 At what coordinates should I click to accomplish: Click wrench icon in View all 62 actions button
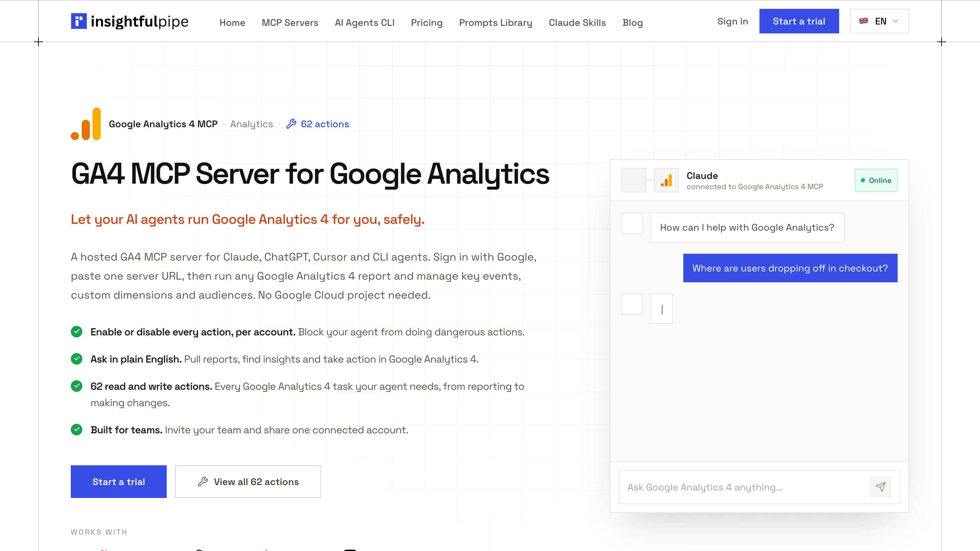(203, 482)
